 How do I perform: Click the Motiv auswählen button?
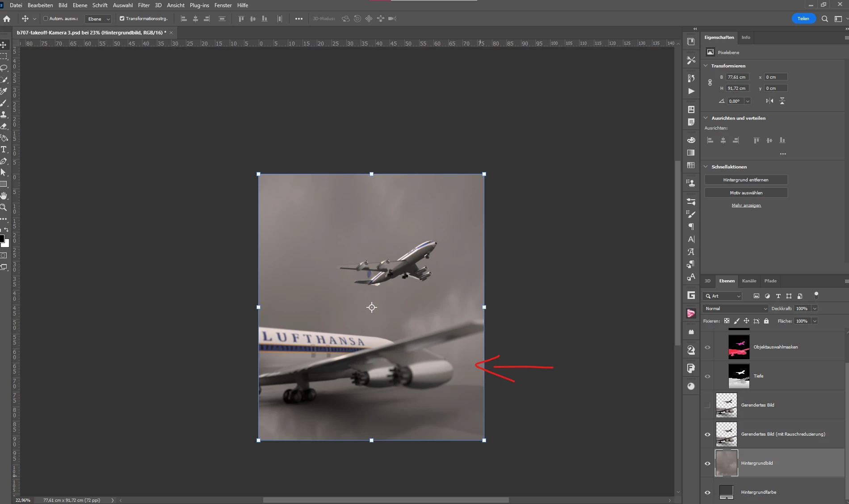[746, 193]
